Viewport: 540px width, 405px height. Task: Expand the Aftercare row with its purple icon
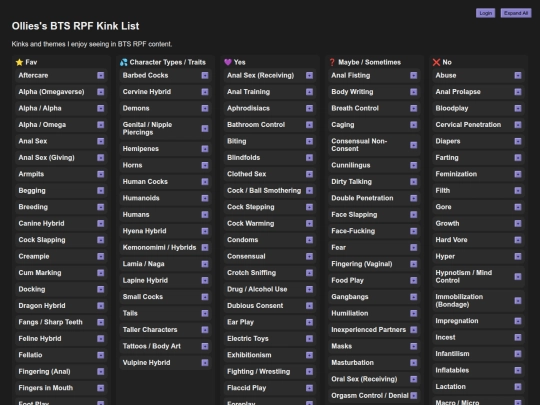(101, 75)
